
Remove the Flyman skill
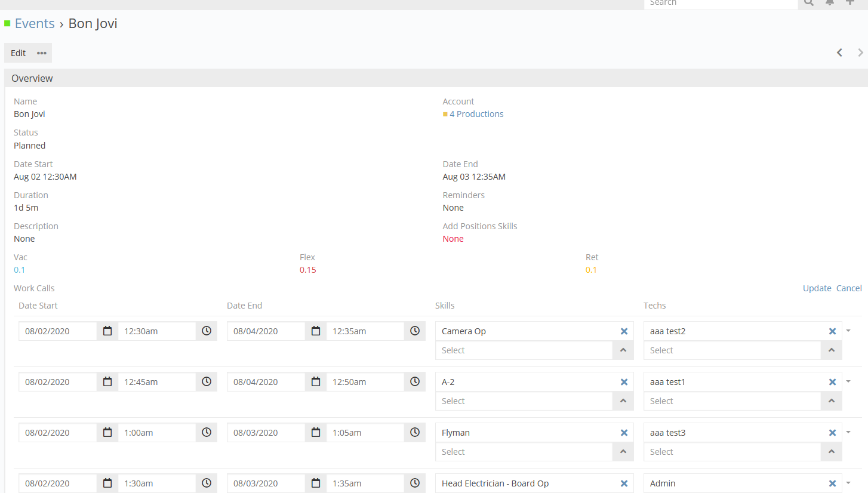click(624, 433)
